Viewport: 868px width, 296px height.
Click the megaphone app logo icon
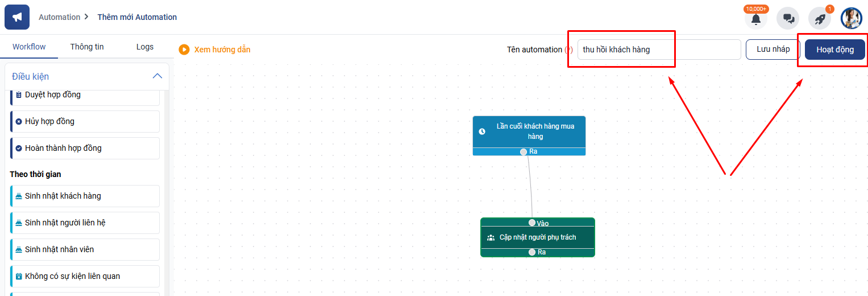click(17, 17)
